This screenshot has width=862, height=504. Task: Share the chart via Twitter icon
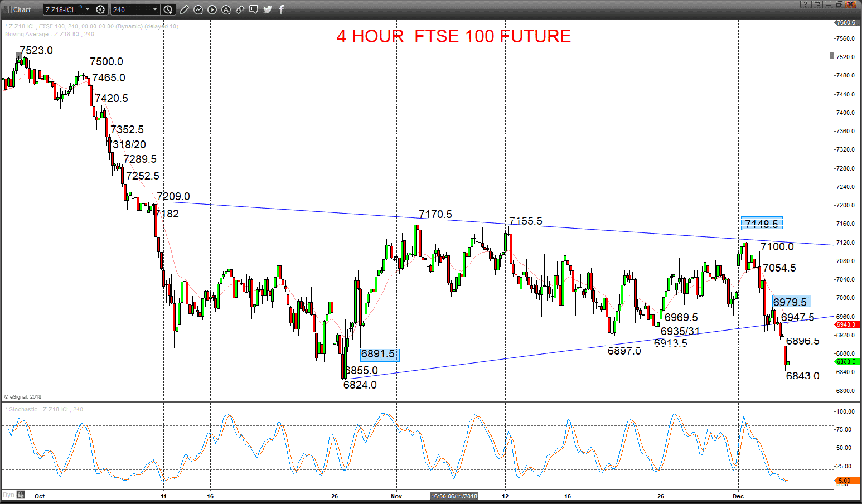click(x=268, y=9)
